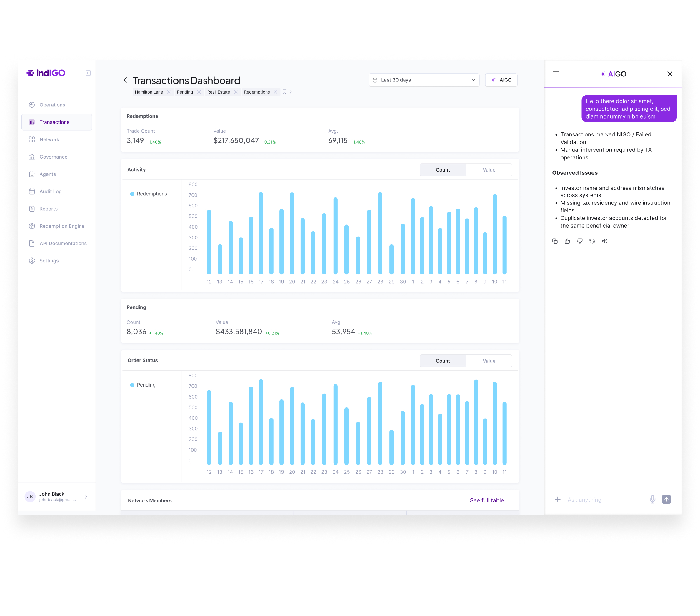Open Redemption Engine
This screenshot has height=616, width=700.
click(57, 226)
